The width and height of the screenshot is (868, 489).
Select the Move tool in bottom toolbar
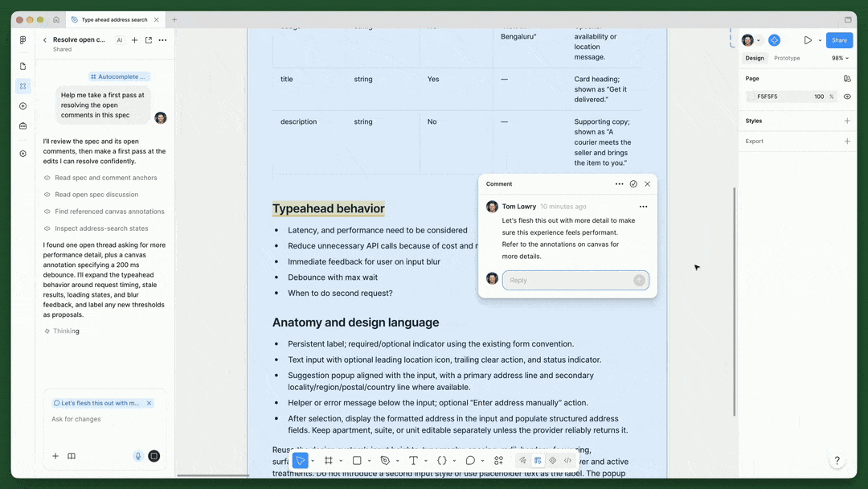pos(300,460)
